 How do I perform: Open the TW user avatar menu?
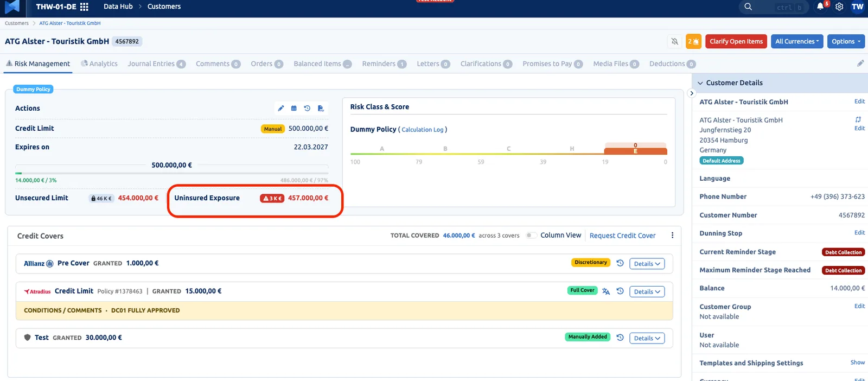(x=858, y=7)
